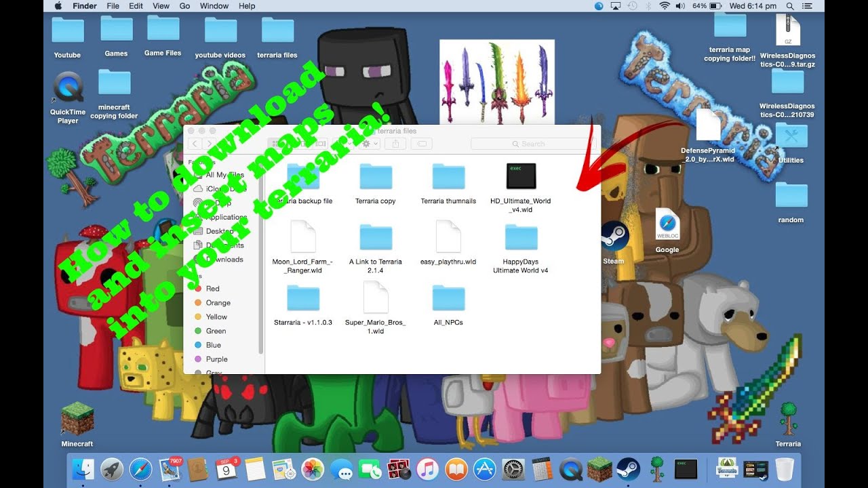Switch Finder to Cover Flow view

[321, 144]
